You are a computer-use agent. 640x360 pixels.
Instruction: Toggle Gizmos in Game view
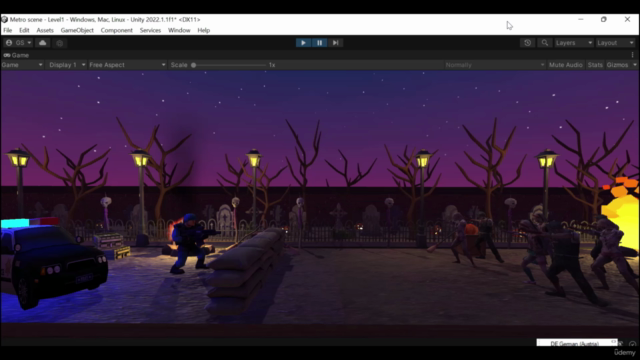click(x=617, y=65)
